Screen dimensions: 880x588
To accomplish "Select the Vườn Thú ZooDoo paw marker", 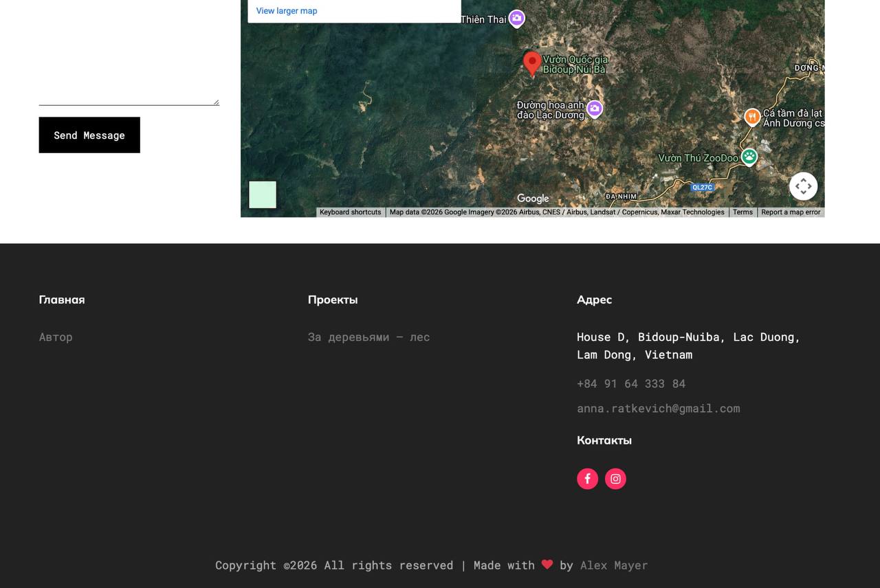I will click(x=749, y=157).
